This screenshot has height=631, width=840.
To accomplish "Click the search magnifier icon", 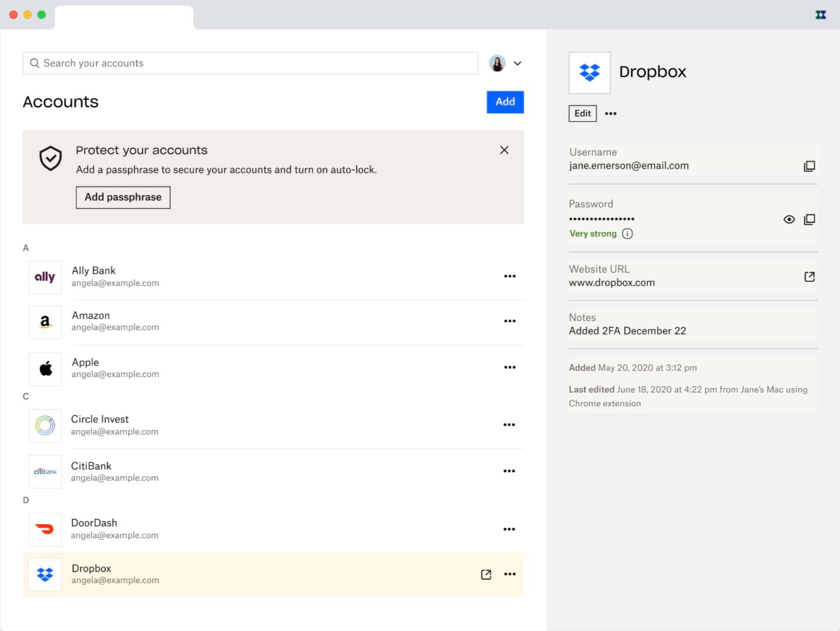I will pos(35,62).
